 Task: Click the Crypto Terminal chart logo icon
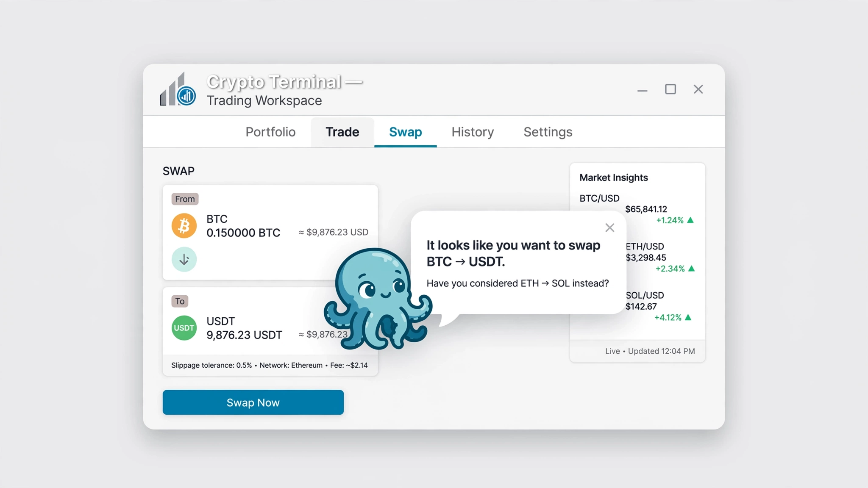(x=178, y=89)
